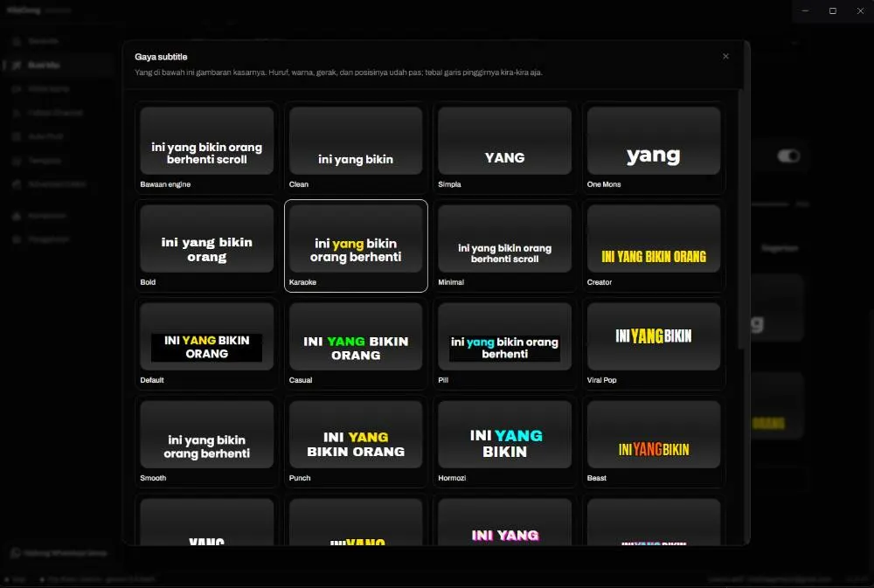Apply the Bold subtitle style
Viewport: 874px width, 588px height.
pyautogui.click(x=207, y=246)
